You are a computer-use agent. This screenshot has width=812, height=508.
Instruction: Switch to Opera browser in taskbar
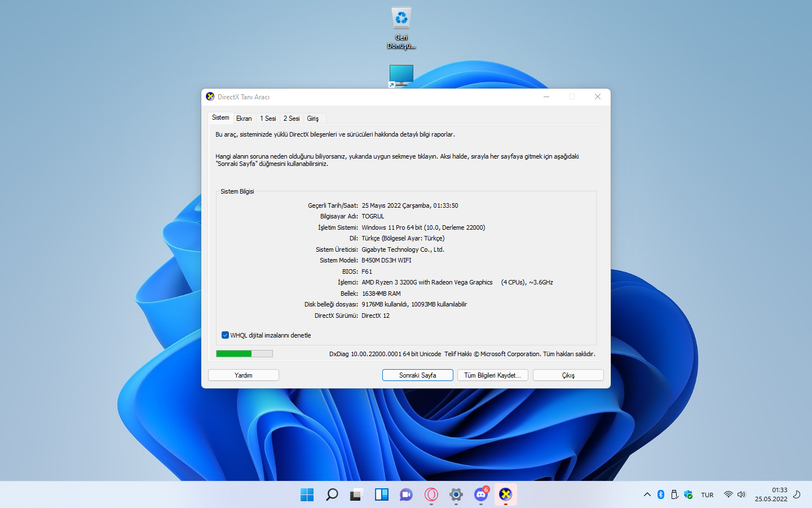click(x=431, y=494)
